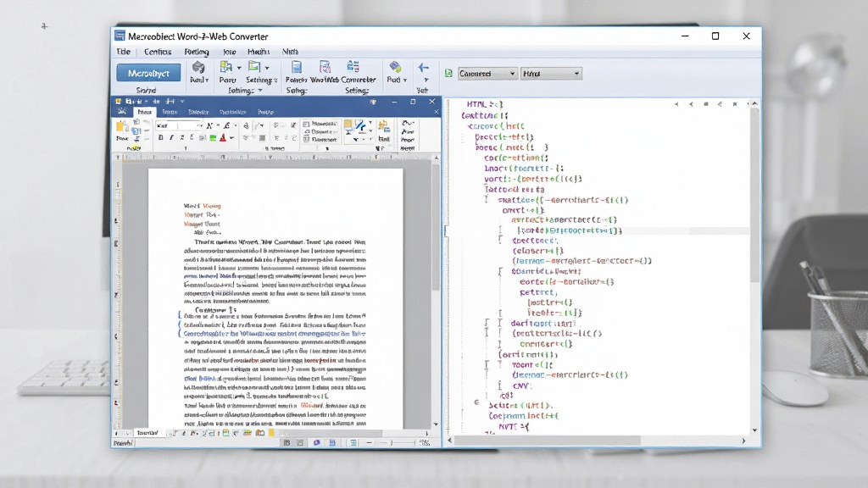Screen dimensions: 868x488
Task: Open the File tab in the embedded Word window
Action: click(122, 112)
